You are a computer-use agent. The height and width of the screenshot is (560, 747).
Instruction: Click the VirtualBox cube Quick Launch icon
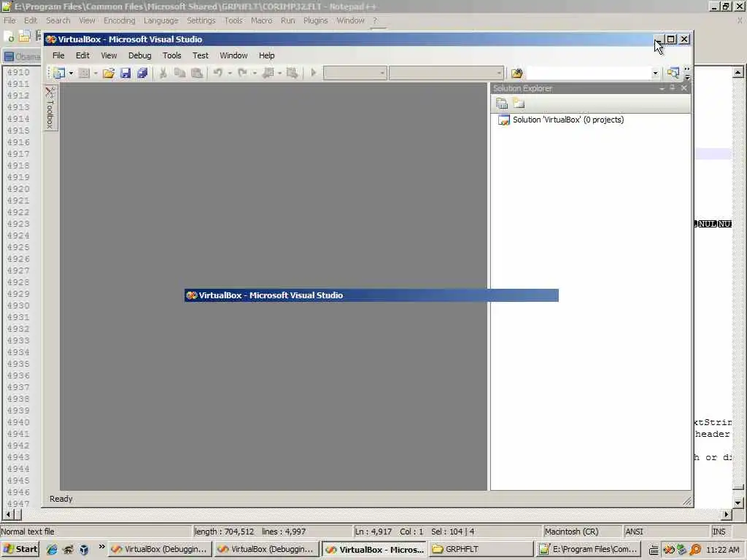[x=84, y=550]
